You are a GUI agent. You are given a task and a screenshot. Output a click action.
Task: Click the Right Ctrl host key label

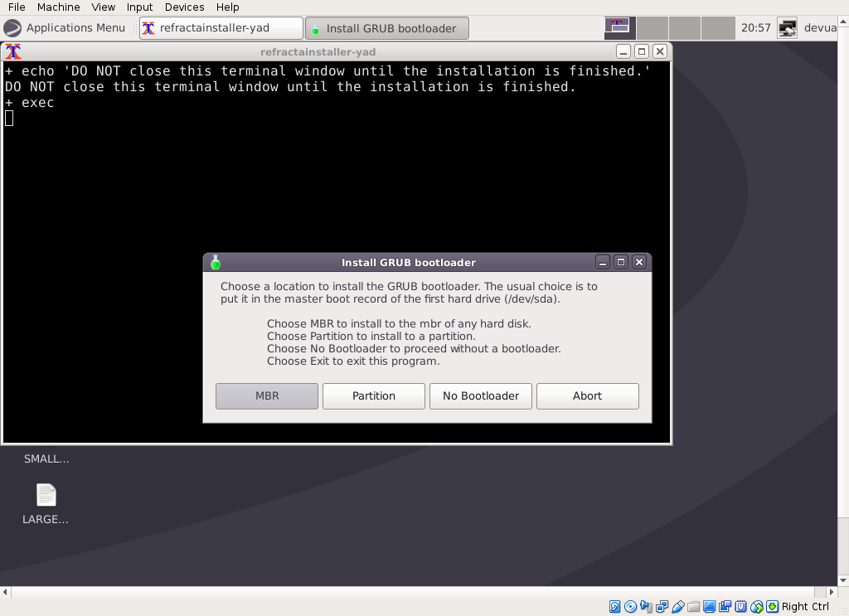[x=805, y=607]
